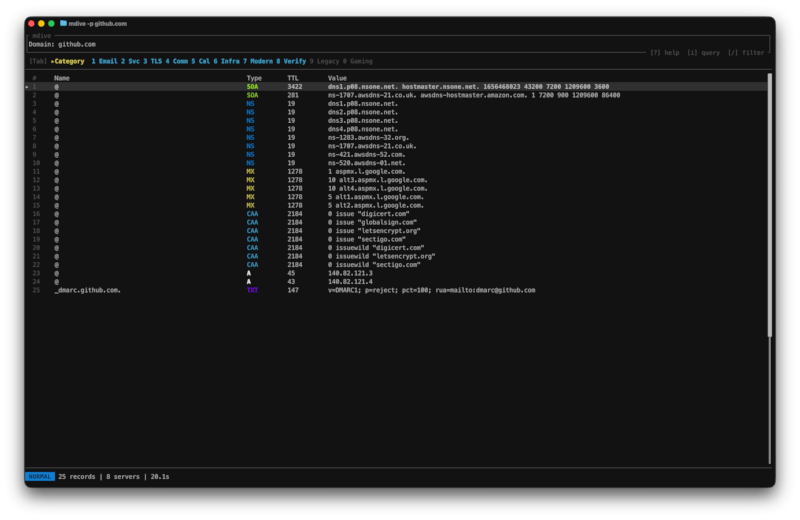Screen dimensions: 800x520
Task: Click the [/] filter shortcut
Action: [x=746, y=53]
